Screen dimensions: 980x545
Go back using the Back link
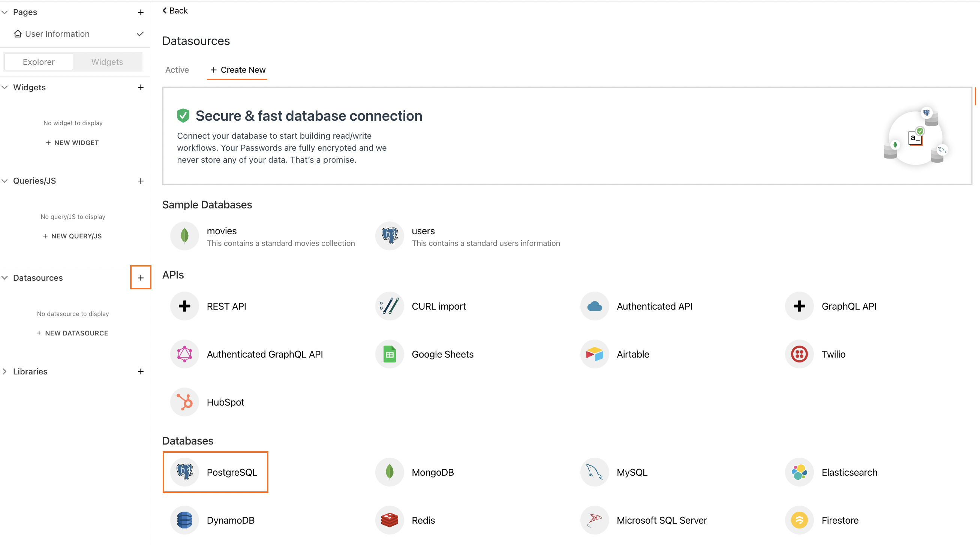(x=175, y=10)
